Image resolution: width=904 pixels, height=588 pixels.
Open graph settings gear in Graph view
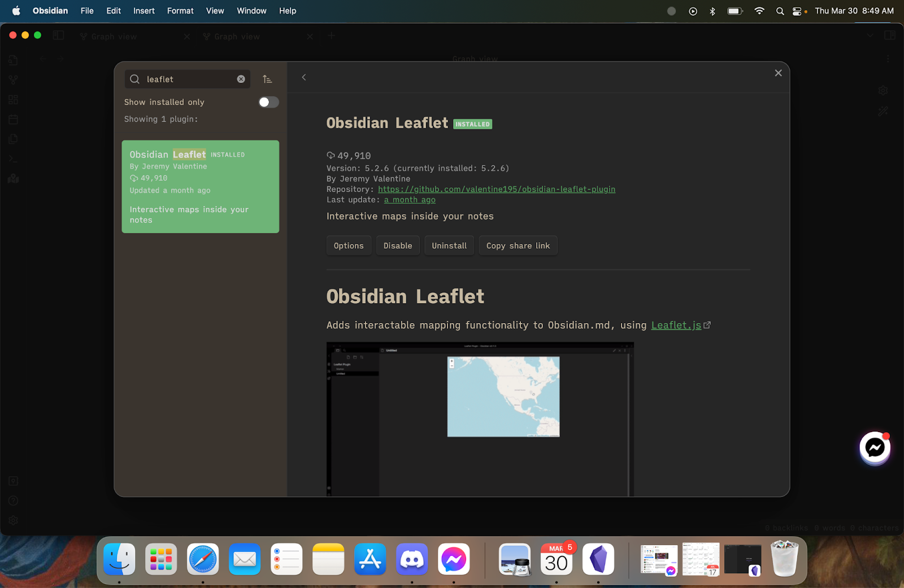click(x=883, y=90)
